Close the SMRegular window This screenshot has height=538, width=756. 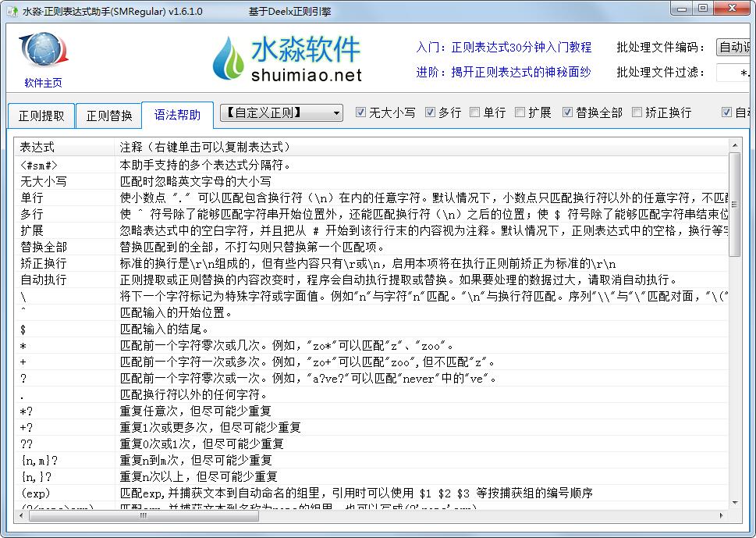pos(732,9)
